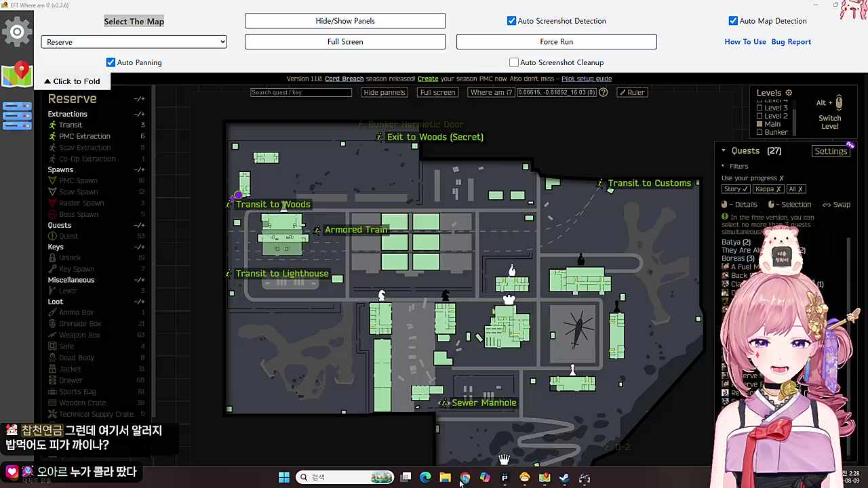Select the All quest filter
Viewport: 868px width, 488px height.
point(795,189)
